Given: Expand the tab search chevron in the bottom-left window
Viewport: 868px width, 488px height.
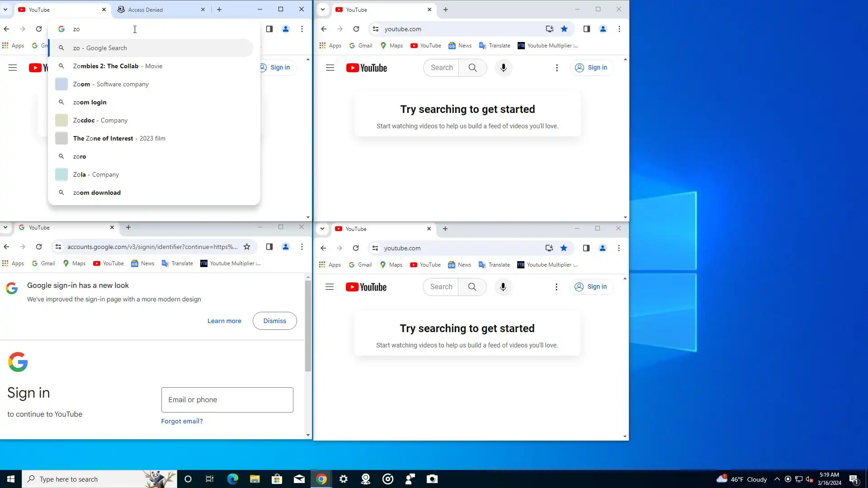Looking at the screenshot, I should point(5,227).
